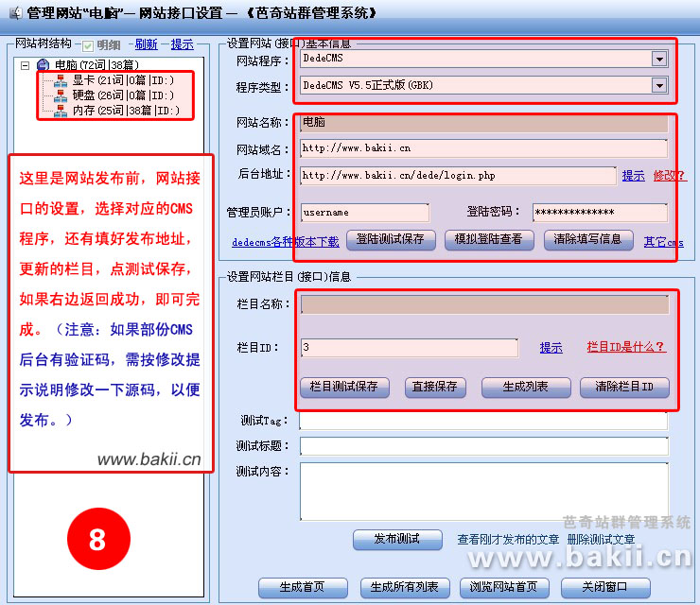The image size is (700, 605).
Task: Open the 程序类型 dropdown arrow
Action: click(x=659, y=85)
